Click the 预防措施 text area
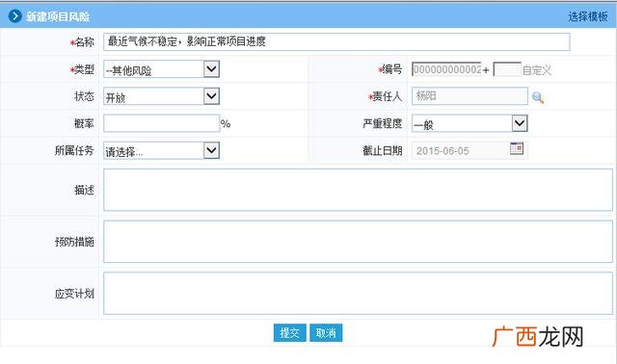The height and width of the screenshot is (364, 617). click(358, 242)
